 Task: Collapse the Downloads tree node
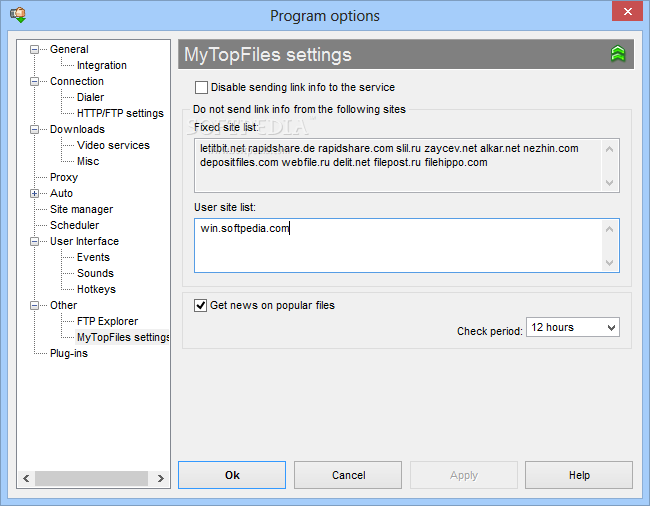point(34,129)
